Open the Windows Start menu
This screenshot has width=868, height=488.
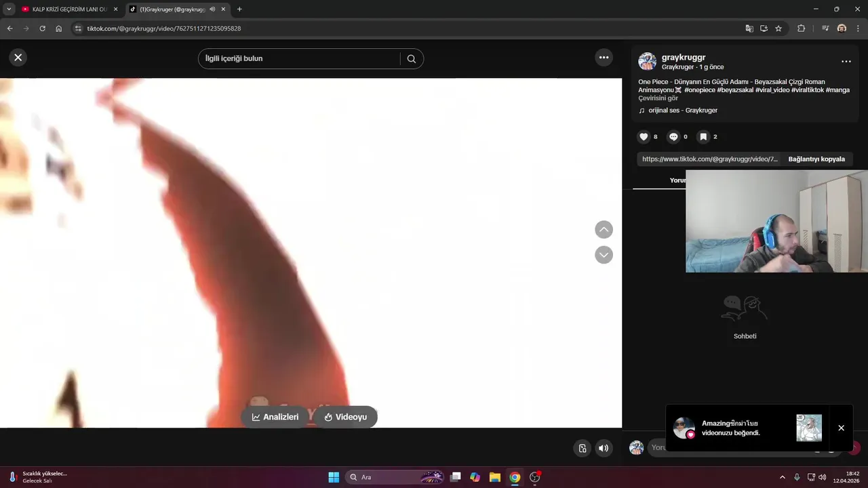click(x=334, y=477)
